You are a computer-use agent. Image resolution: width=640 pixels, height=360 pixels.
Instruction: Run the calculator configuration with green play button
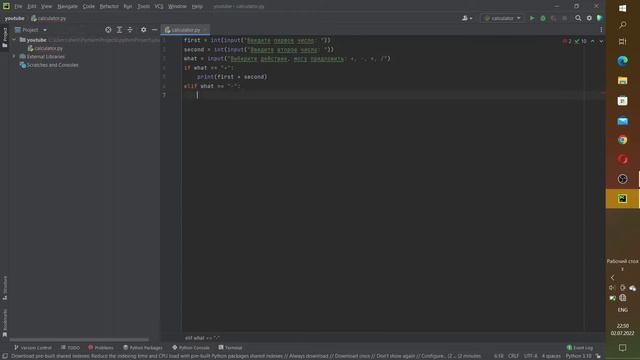tap(532, 18)
